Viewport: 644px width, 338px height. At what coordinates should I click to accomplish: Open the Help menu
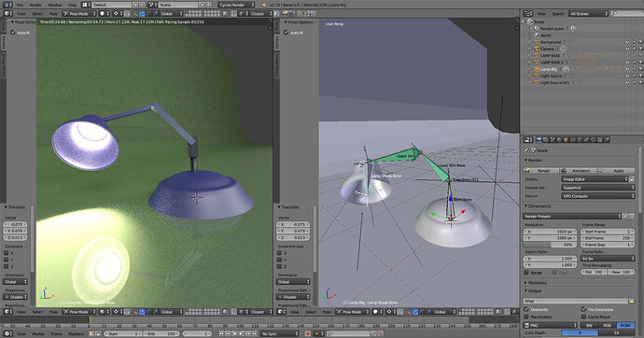(72, 5)
